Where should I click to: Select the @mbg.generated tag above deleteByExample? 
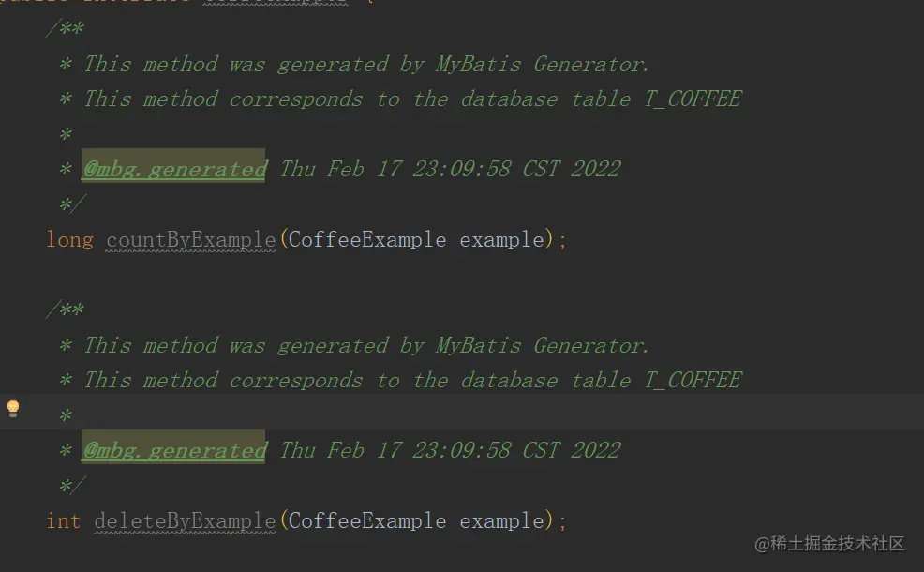click(x=173, y=450)
